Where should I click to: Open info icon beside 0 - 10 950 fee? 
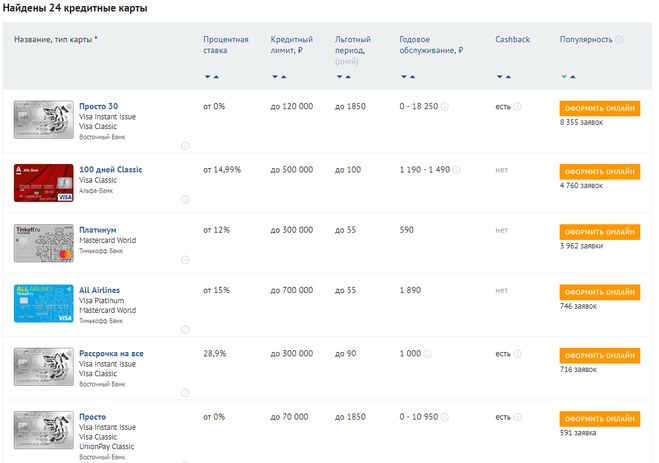click(445, 417)
